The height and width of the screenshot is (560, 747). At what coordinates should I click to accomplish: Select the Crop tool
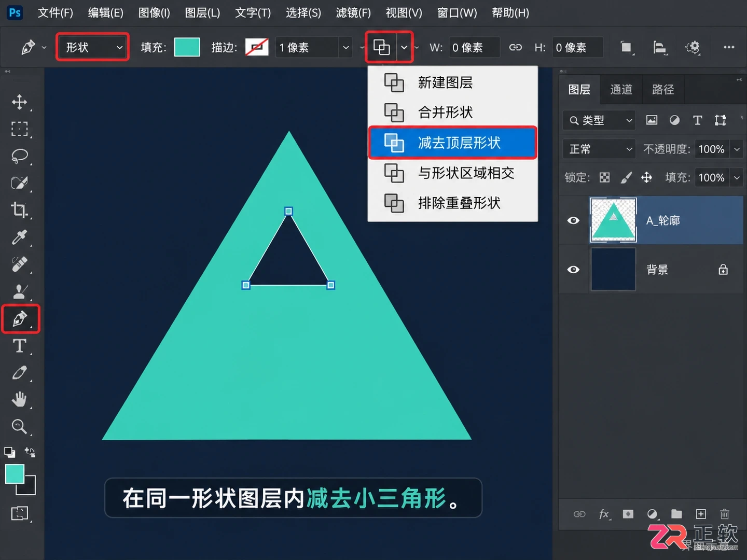pos(20,210)
